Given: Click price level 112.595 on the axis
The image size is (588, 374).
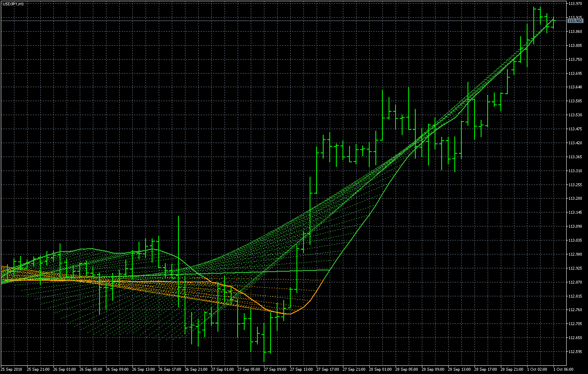Looking at the screenshot, I should (576, 352).
